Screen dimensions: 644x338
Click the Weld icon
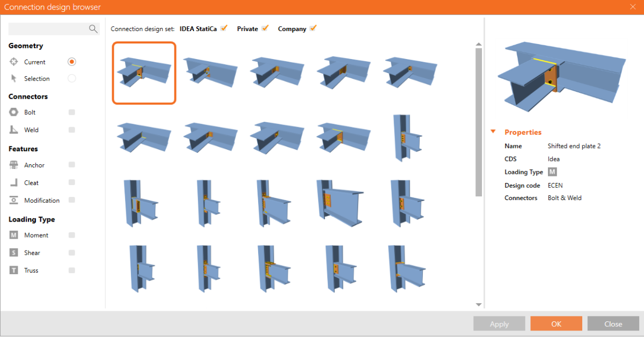pos(14,130)
